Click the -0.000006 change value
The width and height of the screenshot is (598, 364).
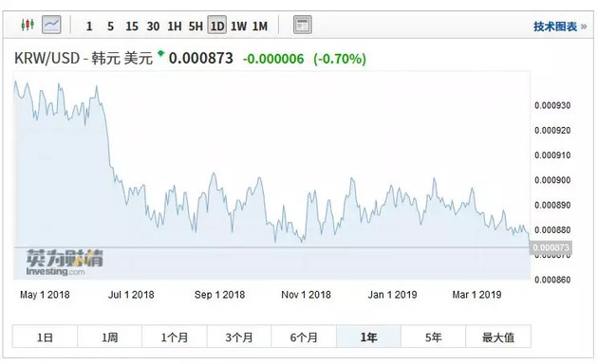point(273,59)
